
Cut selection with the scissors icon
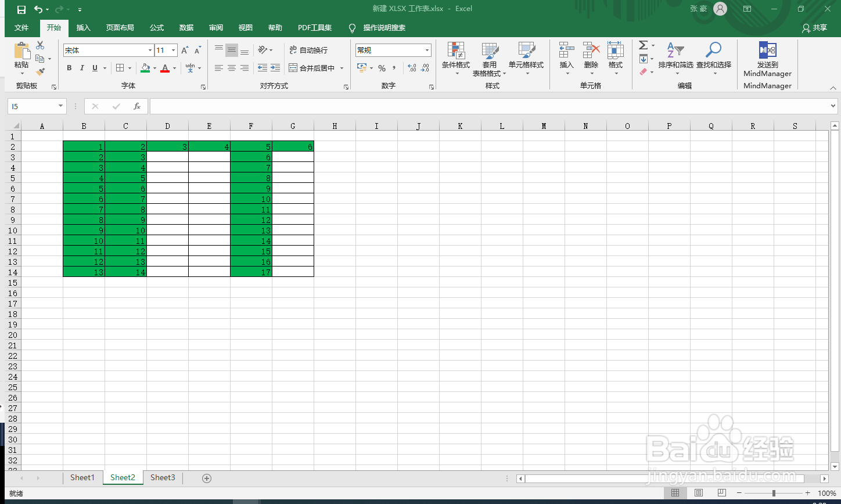pos(40,45)
